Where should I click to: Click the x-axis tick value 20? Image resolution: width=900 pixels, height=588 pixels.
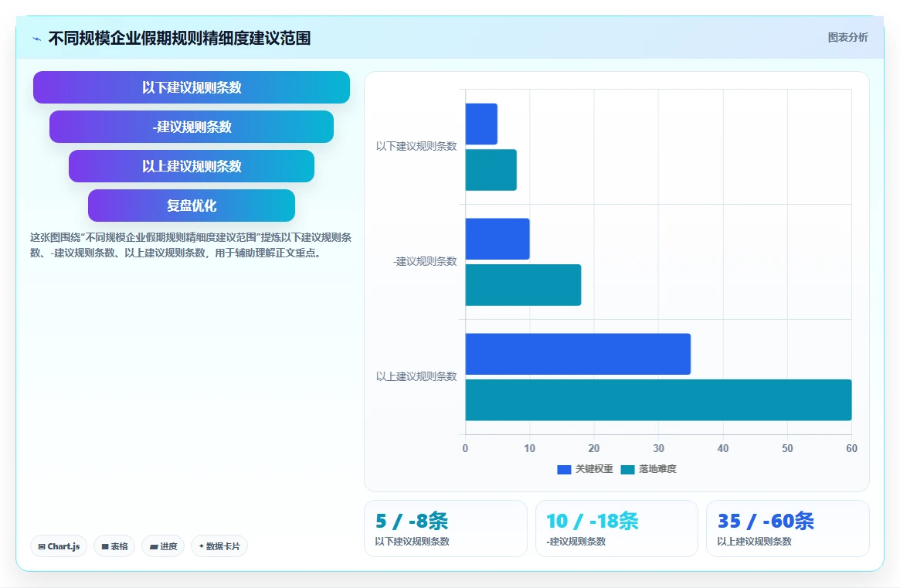[x=594, y=448]
